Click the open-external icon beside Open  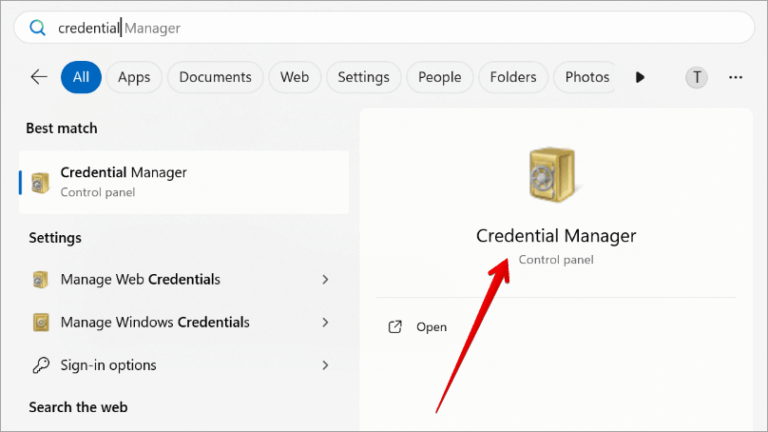click(395, 327)
